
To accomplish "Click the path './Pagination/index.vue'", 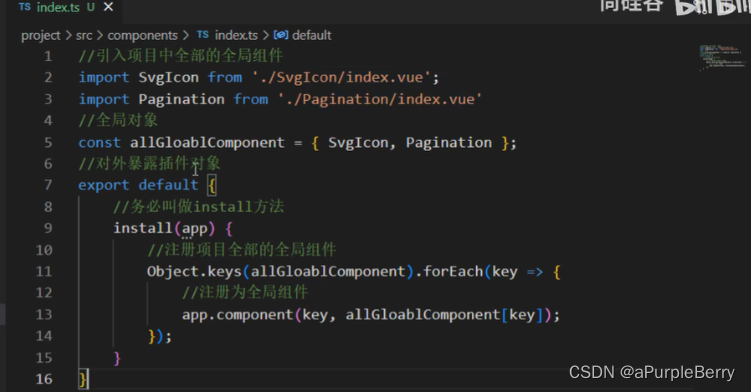I will [380, 99].
